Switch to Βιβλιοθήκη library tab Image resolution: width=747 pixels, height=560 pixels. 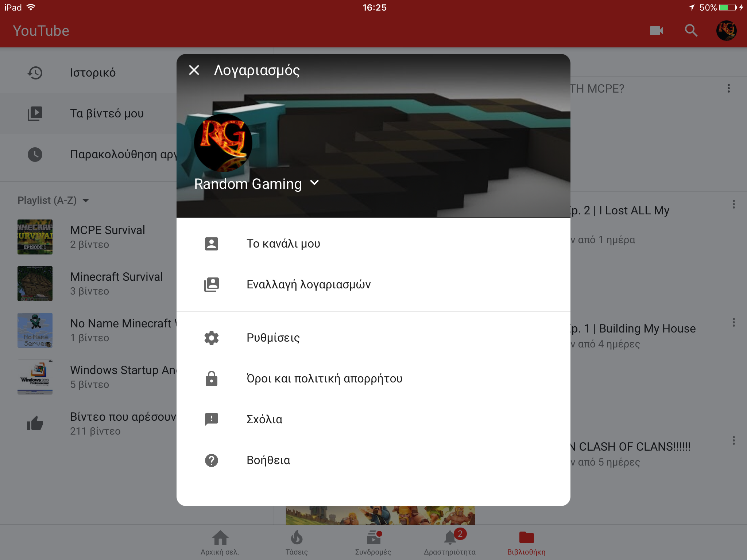526,542
